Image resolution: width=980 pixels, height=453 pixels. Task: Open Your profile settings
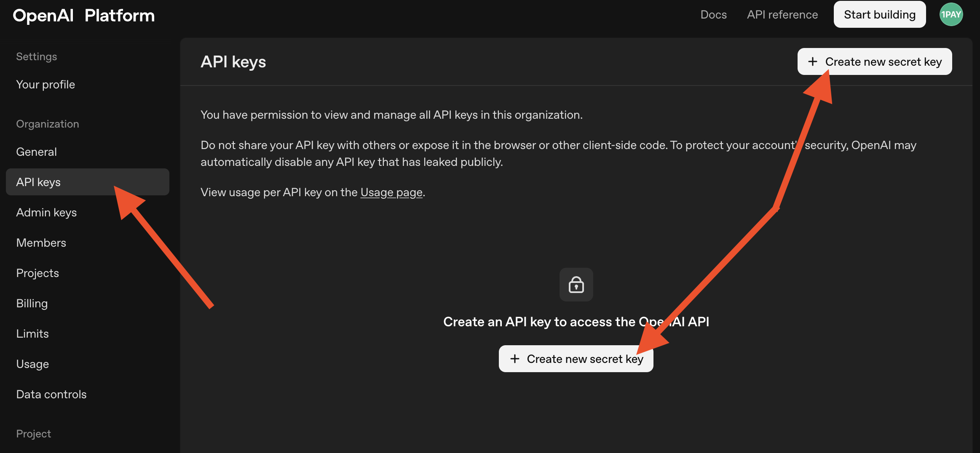click(46, 85)
